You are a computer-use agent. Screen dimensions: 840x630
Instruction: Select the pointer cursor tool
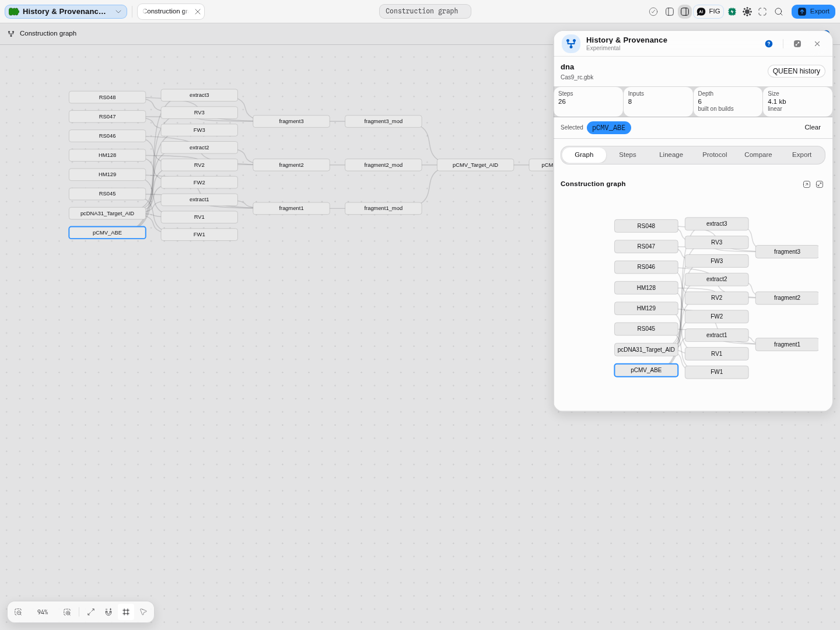click(x=143, y=612)
